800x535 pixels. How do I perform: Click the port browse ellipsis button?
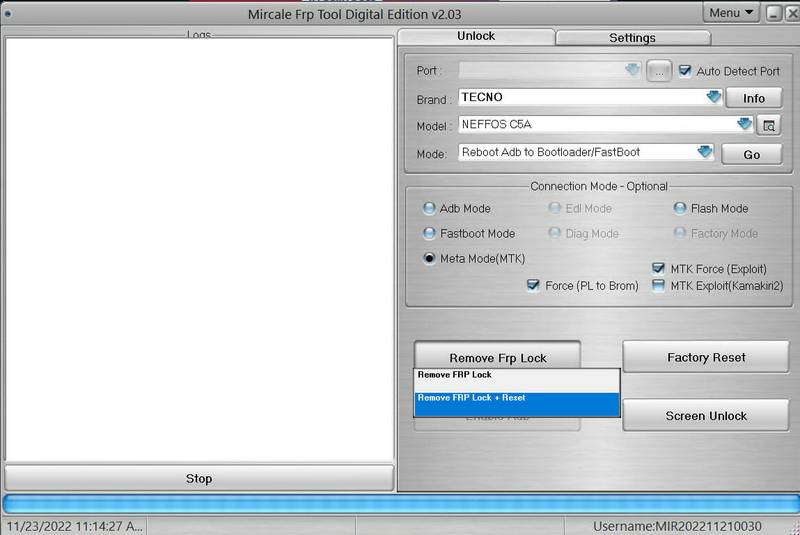coord(659,71)
